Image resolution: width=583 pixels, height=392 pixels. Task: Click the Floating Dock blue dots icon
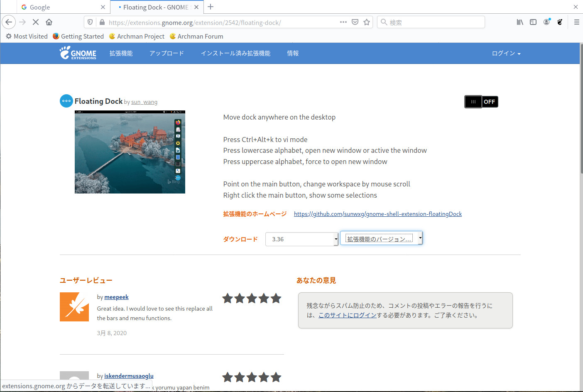click(66, 101)
